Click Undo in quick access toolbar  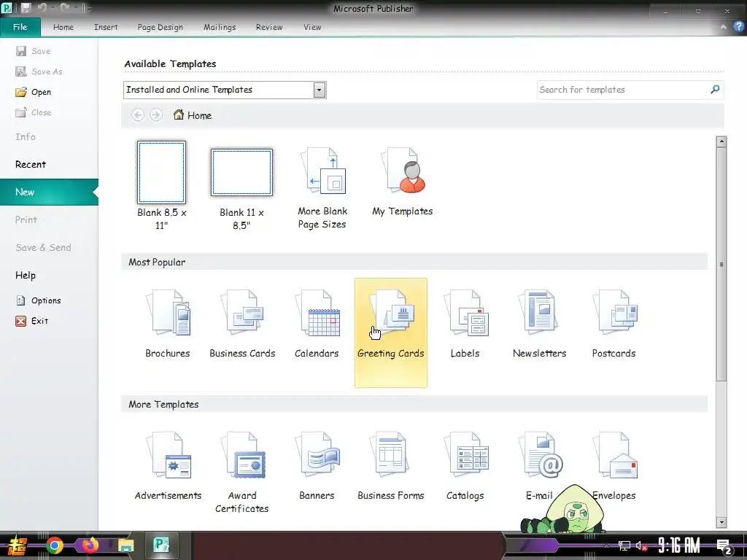point(42,7)
